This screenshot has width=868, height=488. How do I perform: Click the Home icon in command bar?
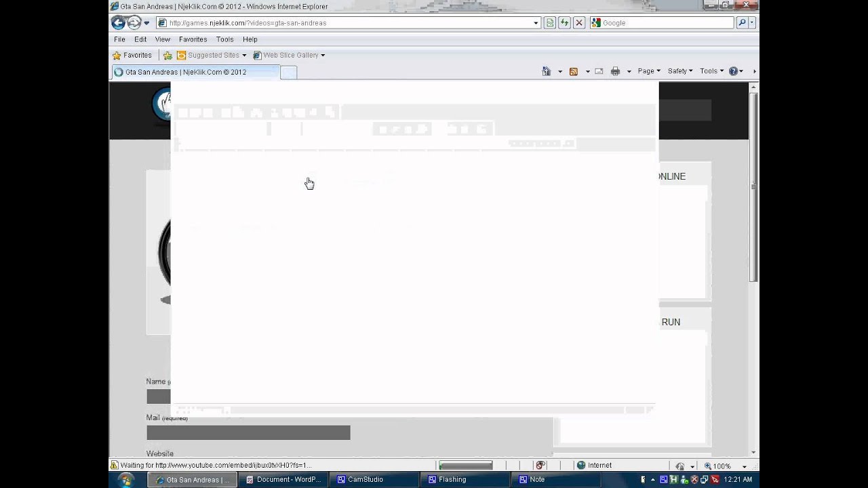547,71
